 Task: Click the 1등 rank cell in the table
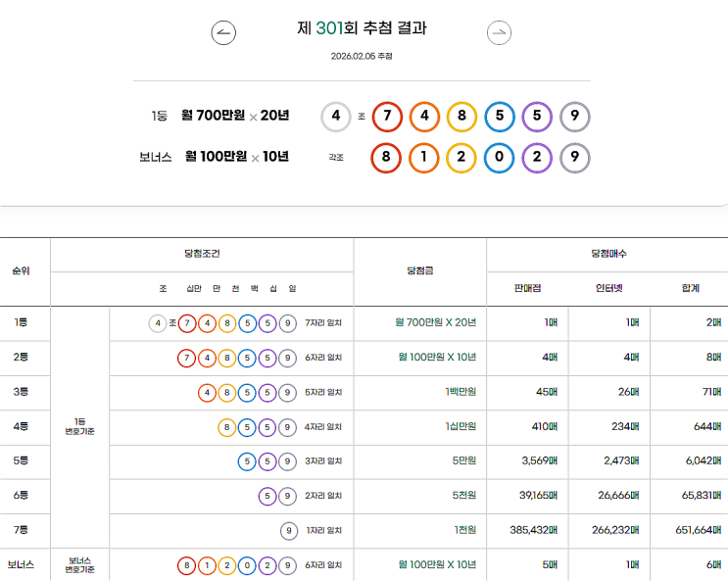coord(21,322)
